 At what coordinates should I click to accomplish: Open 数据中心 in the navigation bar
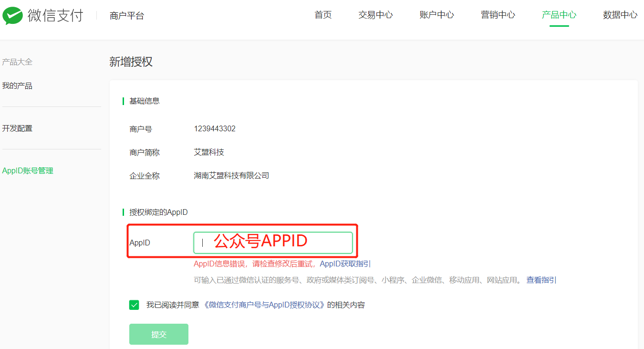coord(620,15)
